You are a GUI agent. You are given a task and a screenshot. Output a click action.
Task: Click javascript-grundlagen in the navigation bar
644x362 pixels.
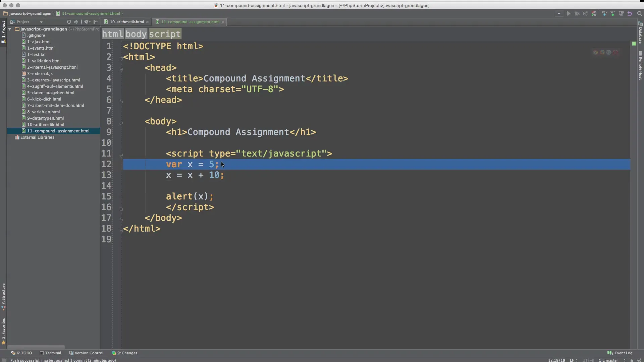point(28,14)
